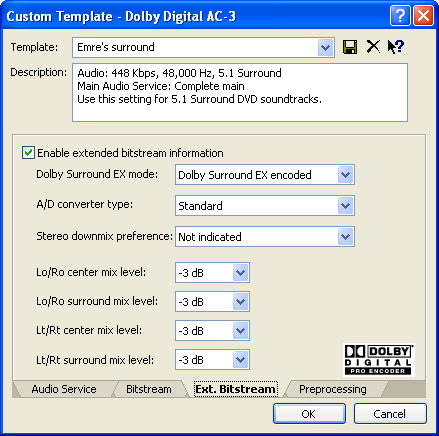Image resolution: width=439 pixels, height=436 pixels.
Task: Switch to the Bitstream tab
Action: (149, 389)
